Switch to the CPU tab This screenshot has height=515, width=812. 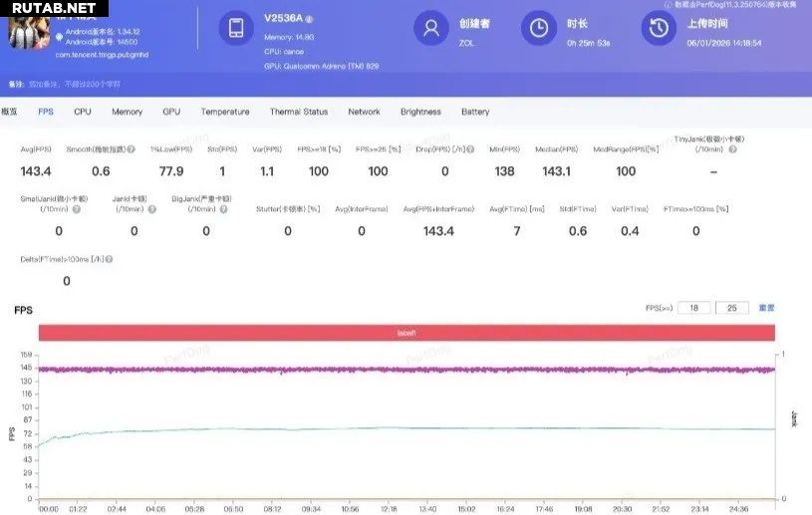pos(83,112)
